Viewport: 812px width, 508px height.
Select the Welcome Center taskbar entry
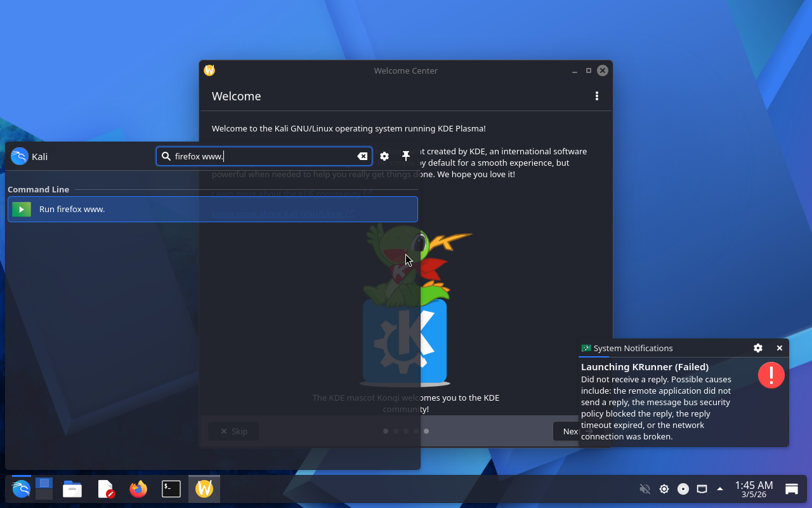tap(204, 489)
